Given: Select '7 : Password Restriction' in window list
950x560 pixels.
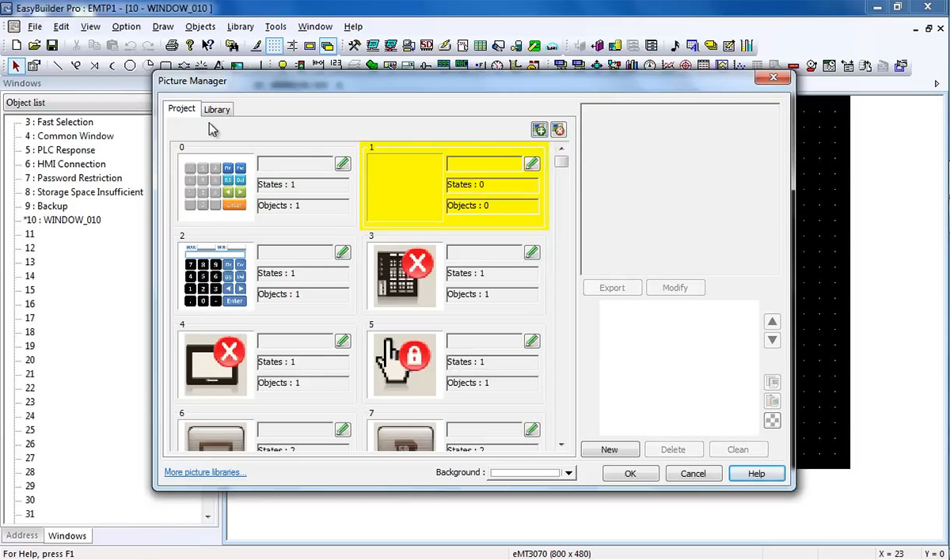Looking at the screenshot, I should point(74,178).
